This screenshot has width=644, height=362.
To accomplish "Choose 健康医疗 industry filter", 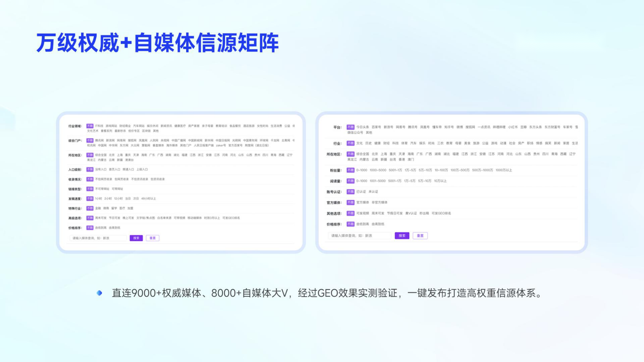I will coord(180,126).
